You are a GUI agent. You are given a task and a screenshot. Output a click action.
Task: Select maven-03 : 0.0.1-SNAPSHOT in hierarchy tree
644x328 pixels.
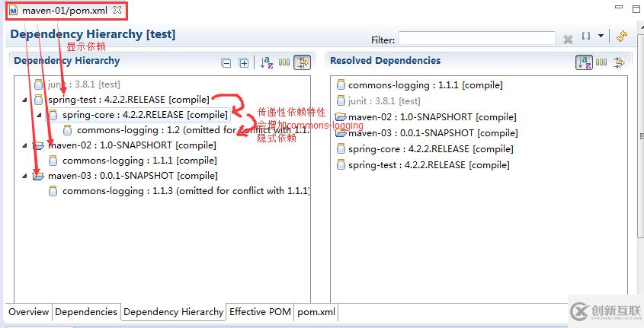pos(133,176)
